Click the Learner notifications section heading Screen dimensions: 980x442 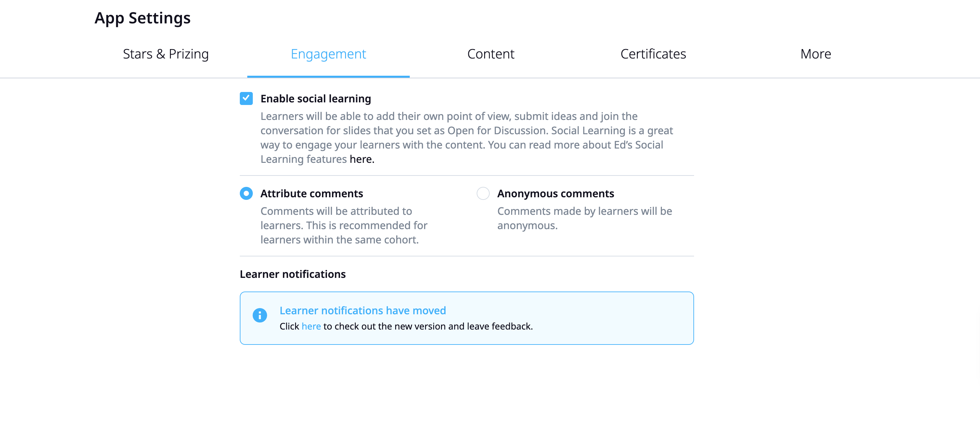coord(292,274)
